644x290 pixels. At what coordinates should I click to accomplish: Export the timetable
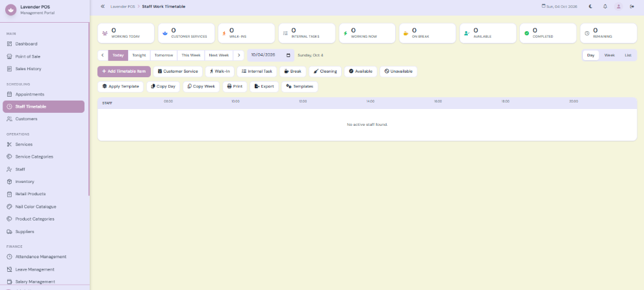click(264, 86)
